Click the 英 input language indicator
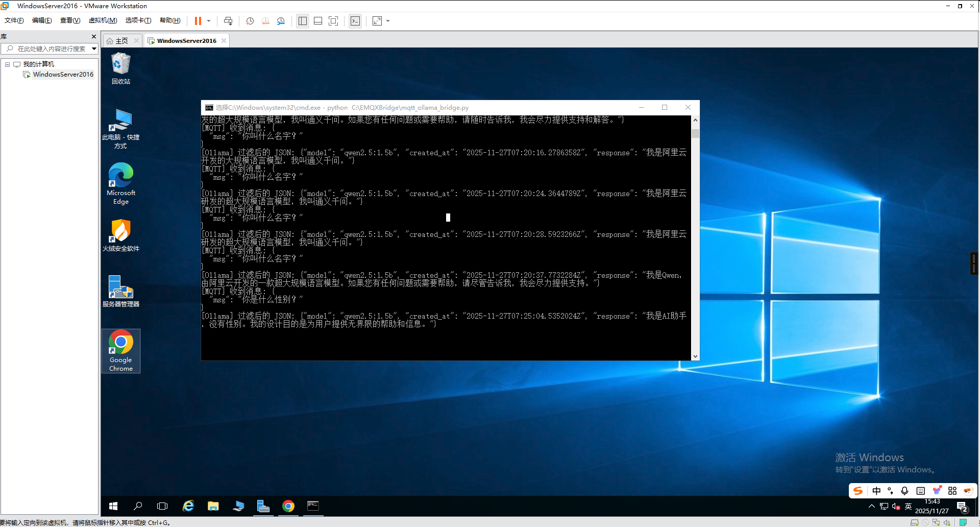Image resolution: width=980 pixels, height=527 pixels. click(908, 506)
